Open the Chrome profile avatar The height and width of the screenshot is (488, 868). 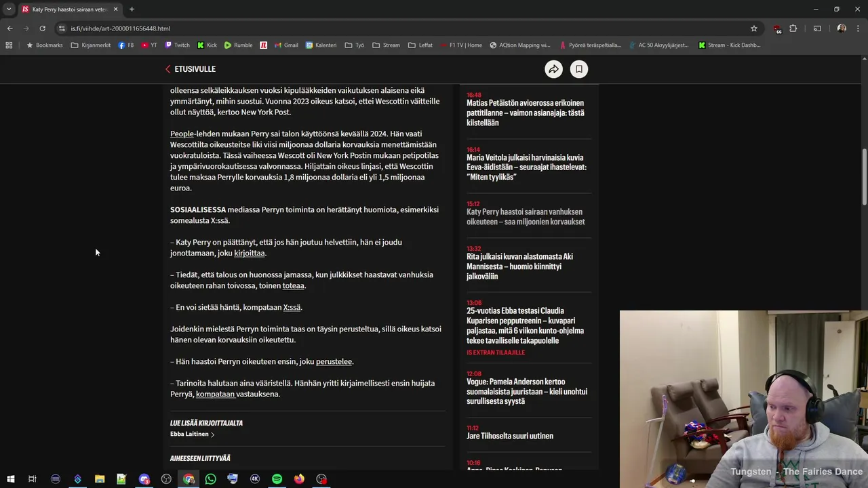(x=842, y=28)
